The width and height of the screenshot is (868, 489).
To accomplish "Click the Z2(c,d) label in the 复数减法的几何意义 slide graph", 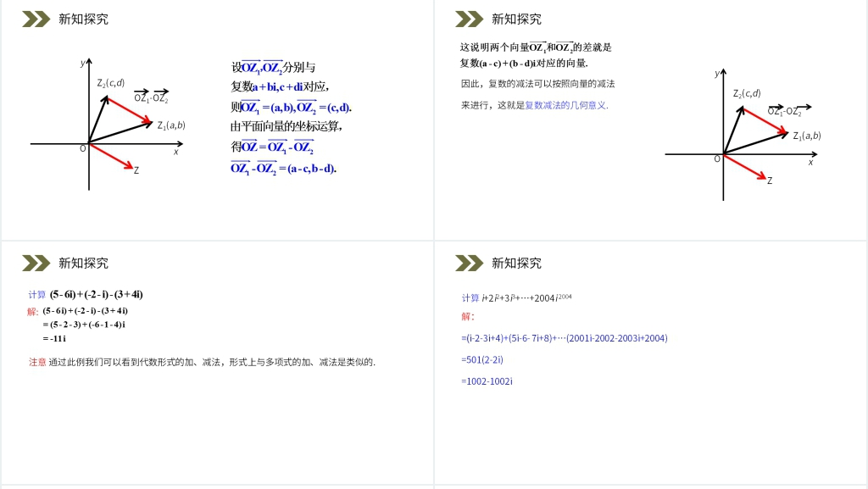I will pyautogui.click(x=747, y=93).
